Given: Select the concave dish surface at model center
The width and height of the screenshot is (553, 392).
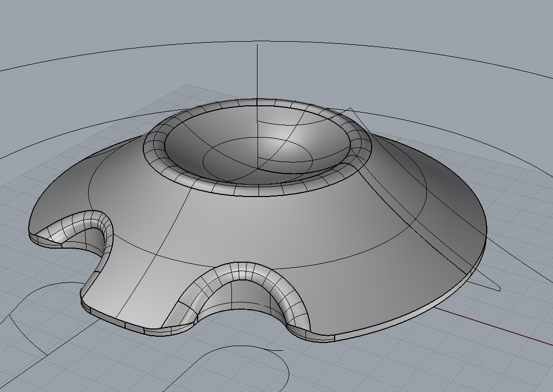Looking at the screenshot, I should tap(257, 145).
